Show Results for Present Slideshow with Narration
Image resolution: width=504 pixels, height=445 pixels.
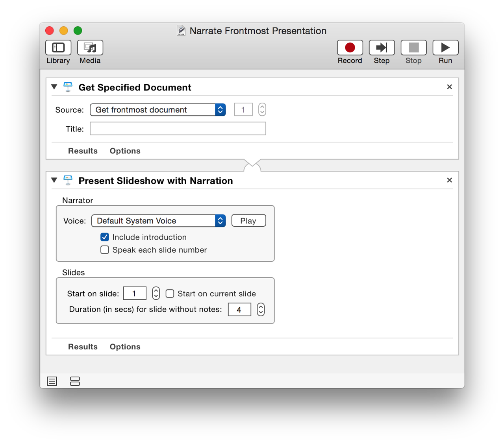[83, 347]
